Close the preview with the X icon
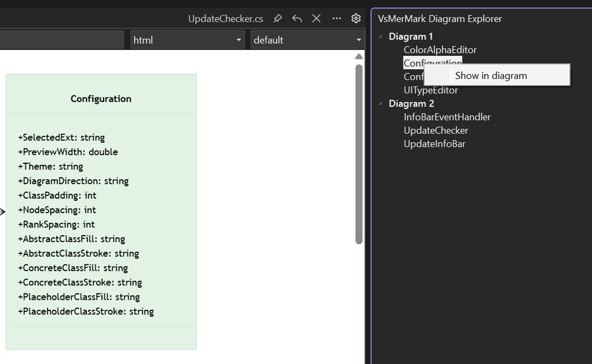The height and width of the screenshot is (364, 592). pos(316,18)
